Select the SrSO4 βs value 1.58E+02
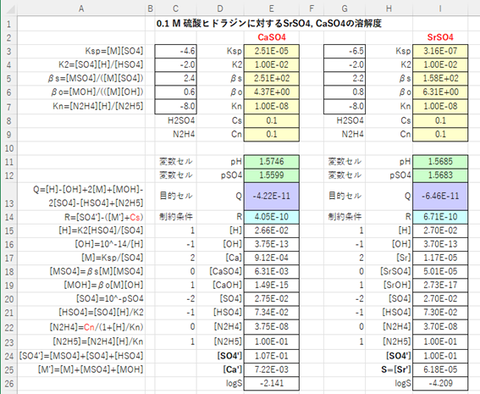Screen dimensions: 480x394 coord(440,78)
